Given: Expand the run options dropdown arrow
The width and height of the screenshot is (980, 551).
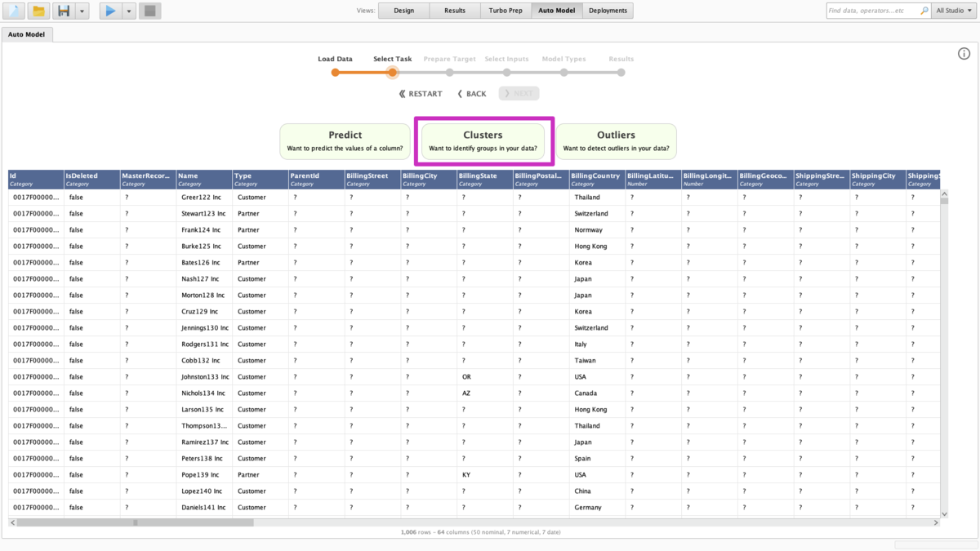Looking at the screenshot, I should 129,11.
